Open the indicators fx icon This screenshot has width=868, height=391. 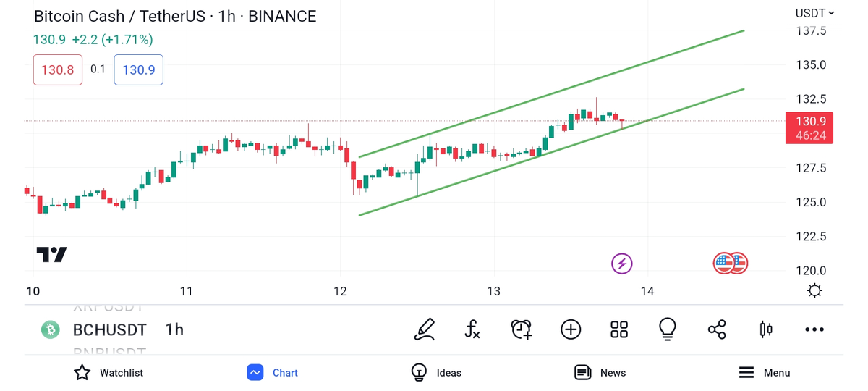click(x=472, y=329)
